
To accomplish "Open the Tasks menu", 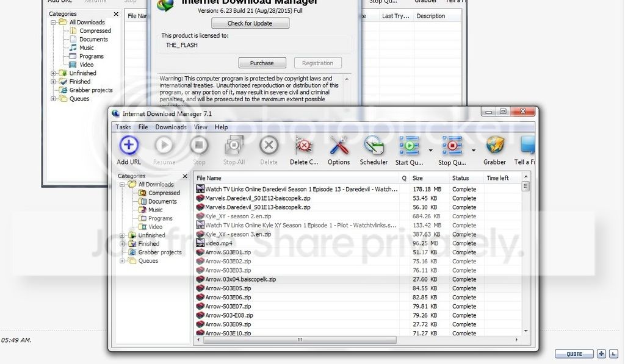I will pyautogui.click(x=123, y=127).
